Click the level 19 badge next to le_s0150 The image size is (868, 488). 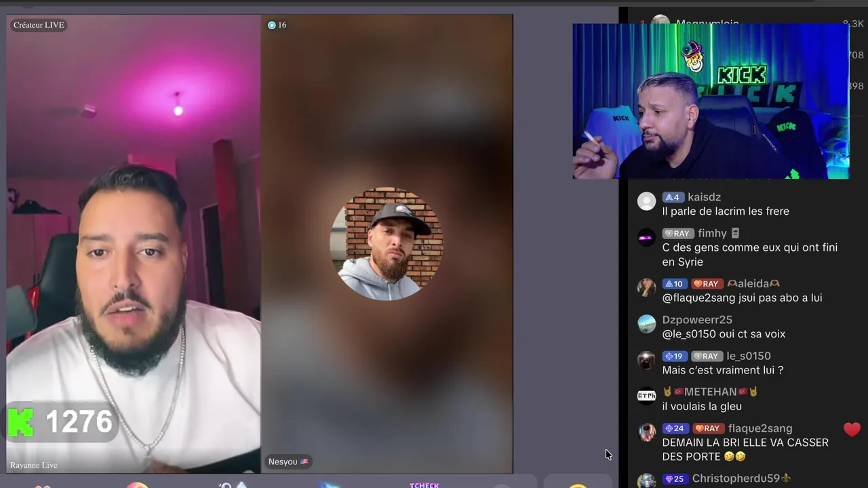675,356
